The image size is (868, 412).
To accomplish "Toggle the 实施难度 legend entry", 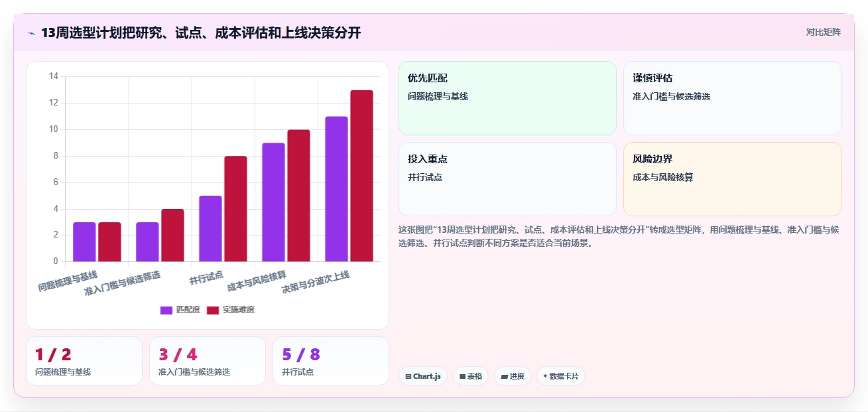I will coord(230,310).
